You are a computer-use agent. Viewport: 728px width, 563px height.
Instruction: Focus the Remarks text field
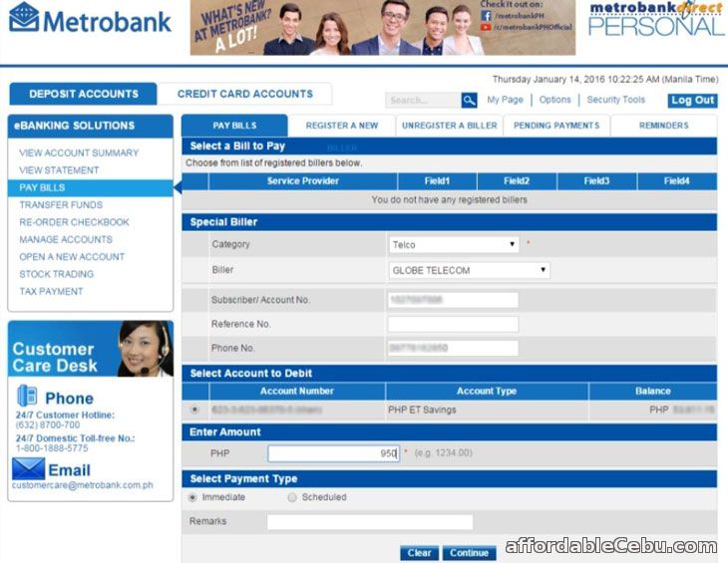(x=370, y=522)
